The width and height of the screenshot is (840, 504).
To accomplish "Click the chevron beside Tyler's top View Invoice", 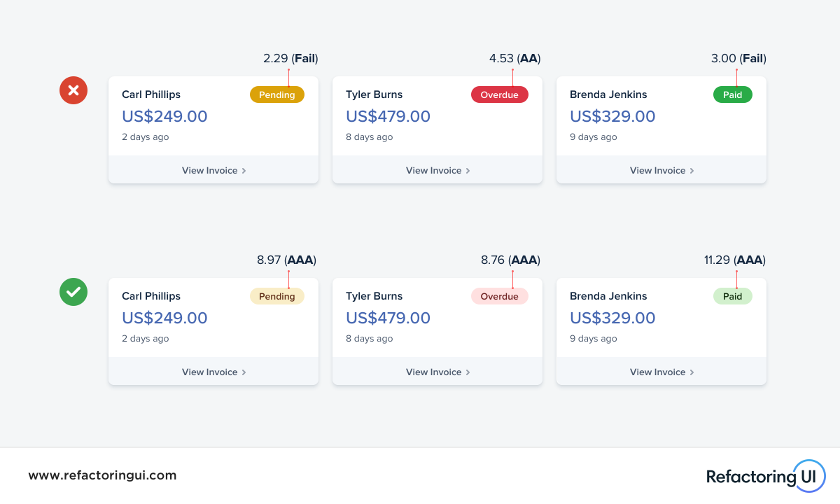I will point(468,171).
